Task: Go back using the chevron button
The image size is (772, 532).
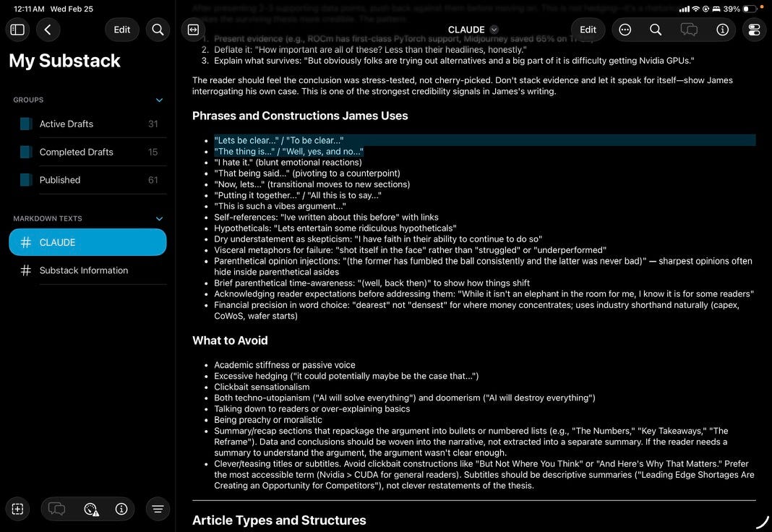Action: 48,30
